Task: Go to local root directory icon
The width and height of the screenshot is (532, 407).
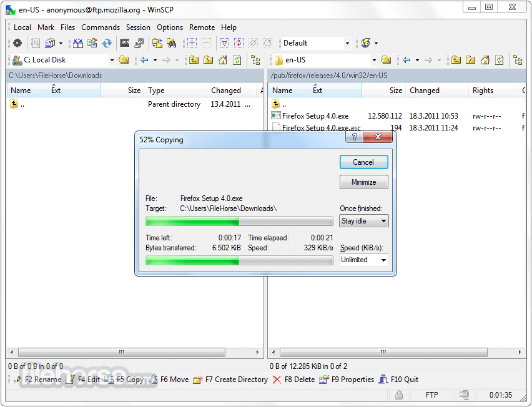Action: [209, 60]
